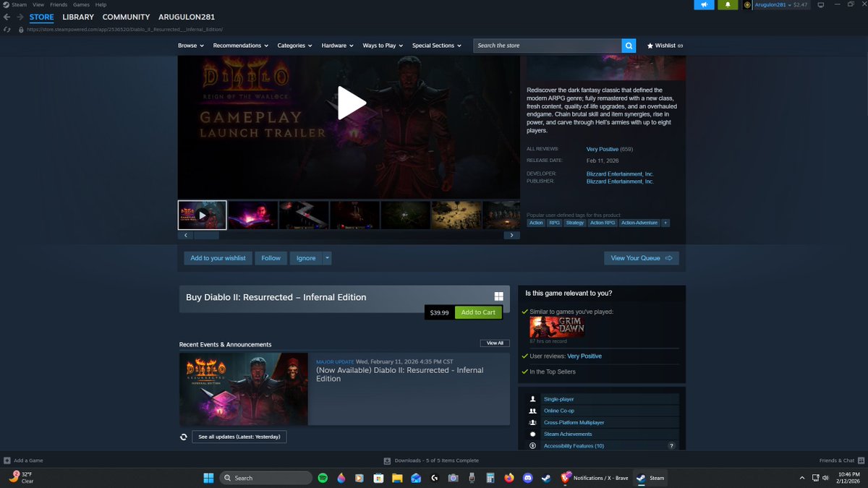This screenshot has width=868, height=488.
Task: Click the store search field
Action: click(548, 46)
